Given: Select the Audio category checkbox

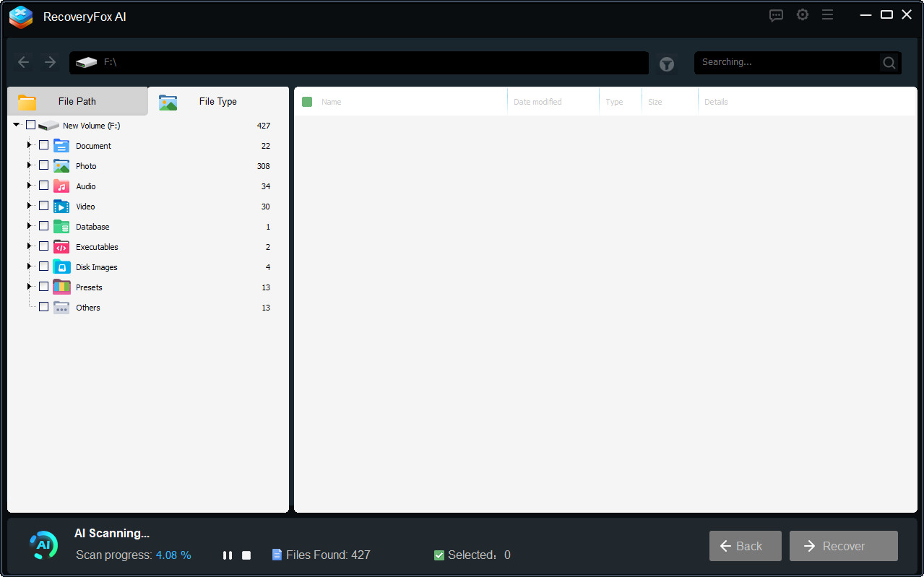Looking at the screenshot, I should click(43, 185).
